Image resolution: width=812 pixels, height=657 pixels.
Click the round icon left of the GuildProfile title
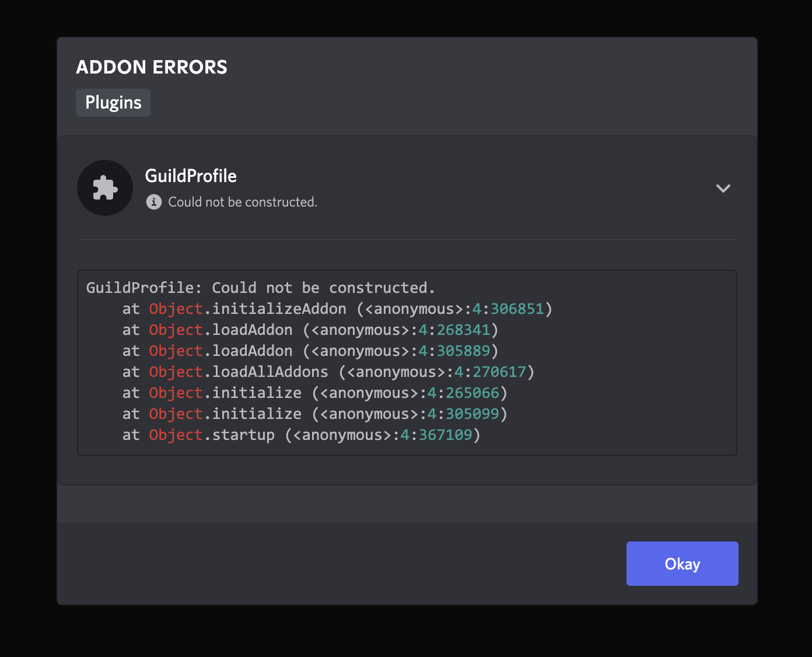[105, 188]
